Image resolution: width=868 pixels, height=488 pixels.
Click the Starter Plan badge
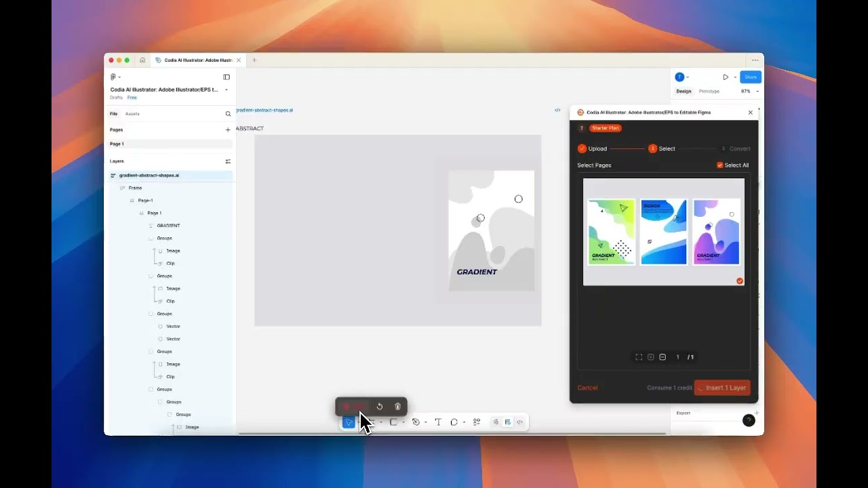coord(606,128)
